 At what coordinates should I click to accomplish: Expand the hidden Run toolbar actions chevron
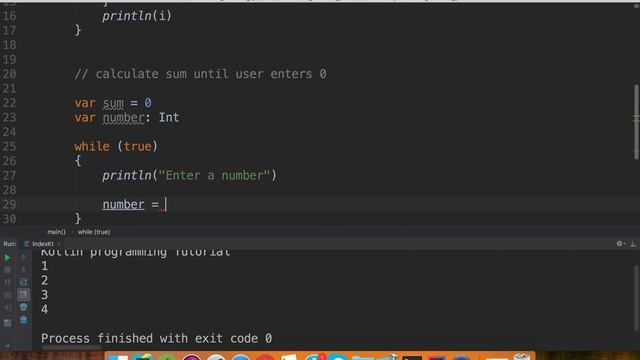[7, 346]
